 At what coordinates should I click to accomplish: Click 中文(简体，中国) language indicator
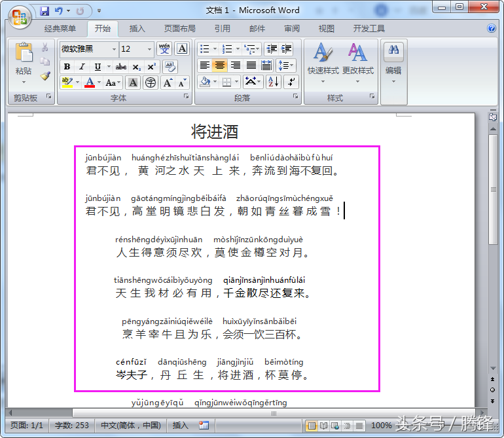pyautogui.click(x=131, y=426)
